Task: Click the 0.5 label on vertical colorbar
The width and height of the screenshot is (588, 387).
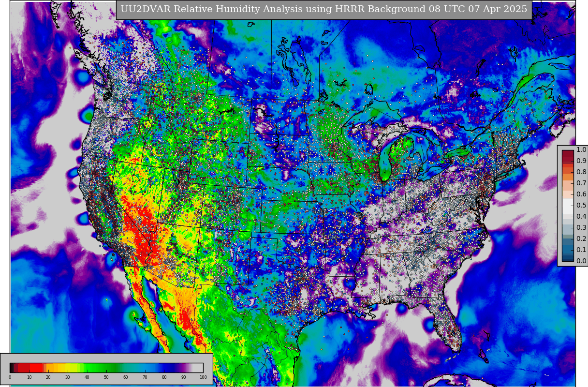Action: coord(581,205)
